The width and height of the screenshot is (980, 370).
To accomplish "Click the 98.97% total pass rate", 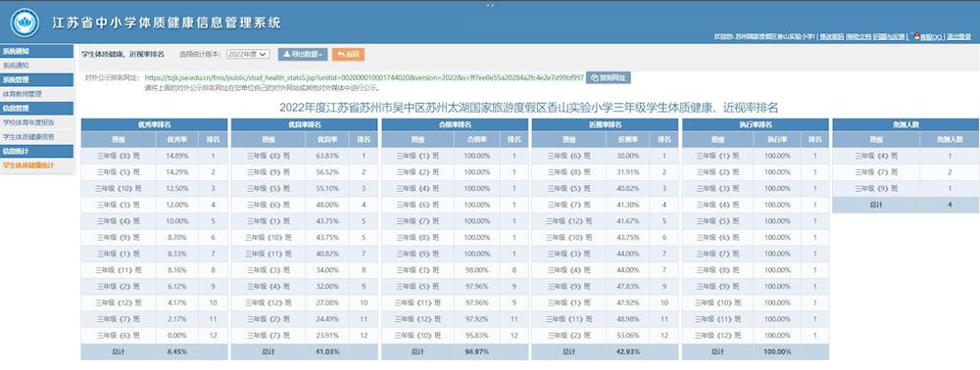I will 477,352.
